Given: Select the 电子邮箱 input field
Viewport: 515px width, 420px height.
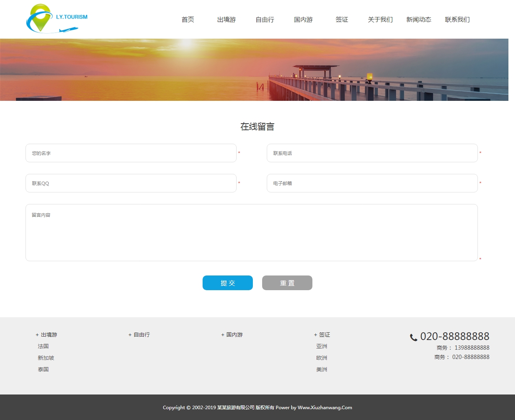Looking at the screenshot, I should click(372, 183).
